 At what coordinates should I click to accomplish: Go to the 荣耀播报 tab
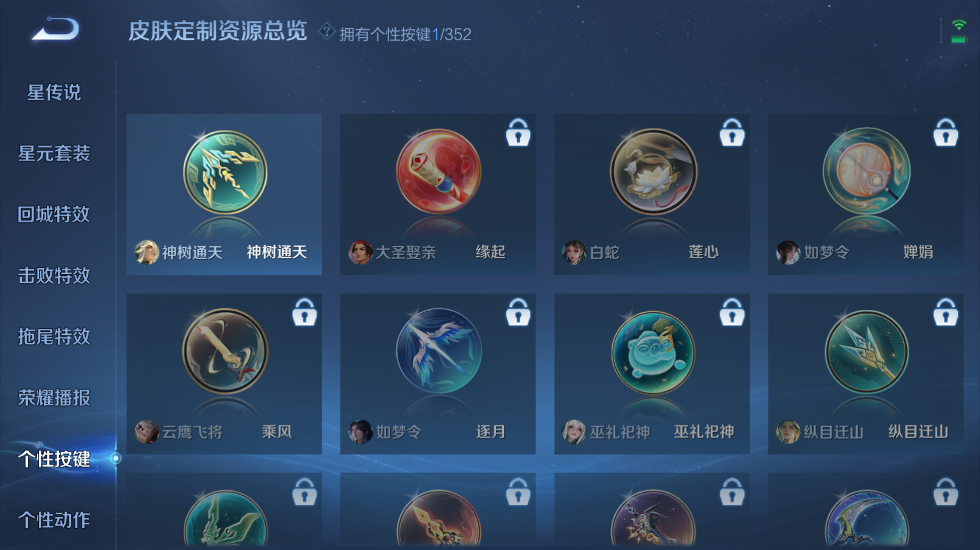54,397
